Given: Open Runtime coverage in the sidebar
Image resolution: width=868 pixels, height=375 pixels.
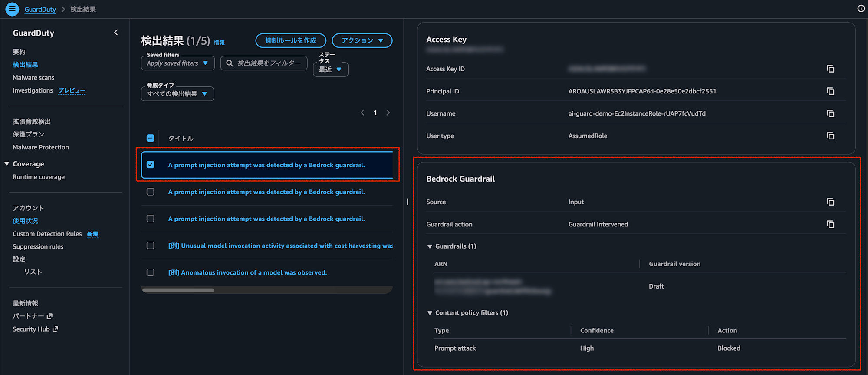Looking at the screenshot, I should 39,177.
